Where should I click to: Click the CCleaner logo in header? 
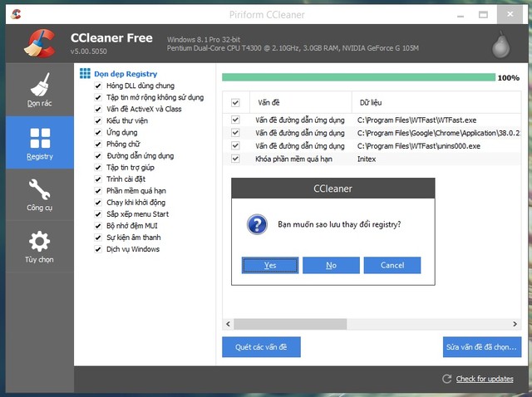pos(38,43)
